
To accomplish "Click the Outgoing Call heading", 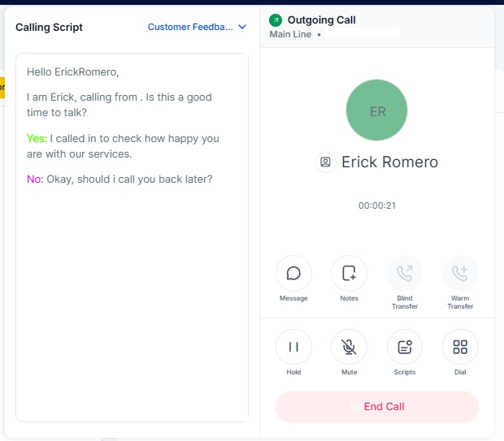I will click(321, 20).
